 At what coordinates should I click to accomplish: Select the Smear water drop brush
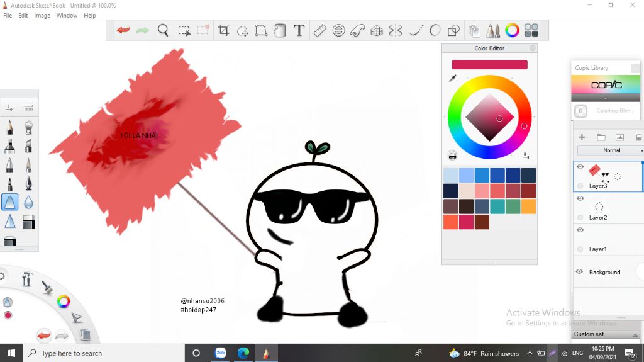point(28,202)
